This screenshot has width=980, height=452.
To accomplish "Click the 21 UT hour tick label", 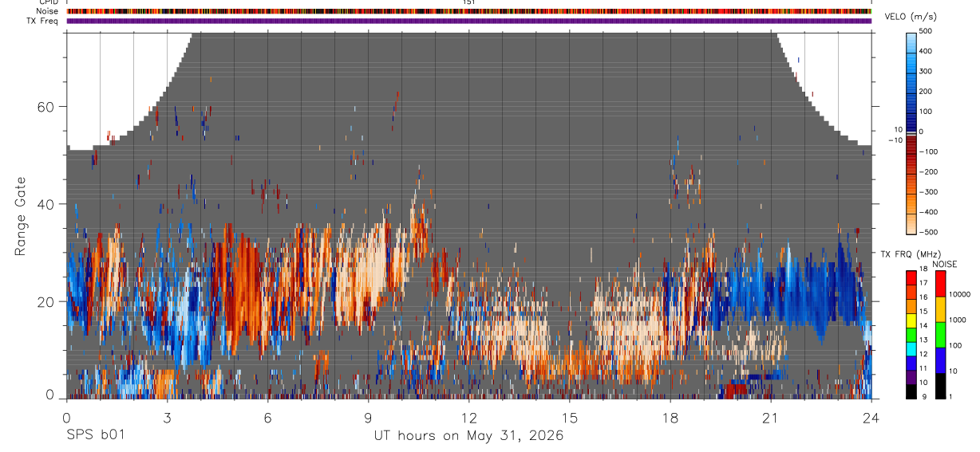I will coord(771,417).
